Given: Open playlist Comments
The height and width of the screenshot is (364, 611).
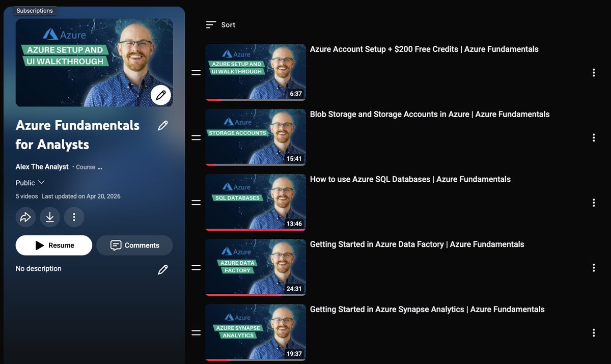Looking at the screenshot, I should 134,245.
